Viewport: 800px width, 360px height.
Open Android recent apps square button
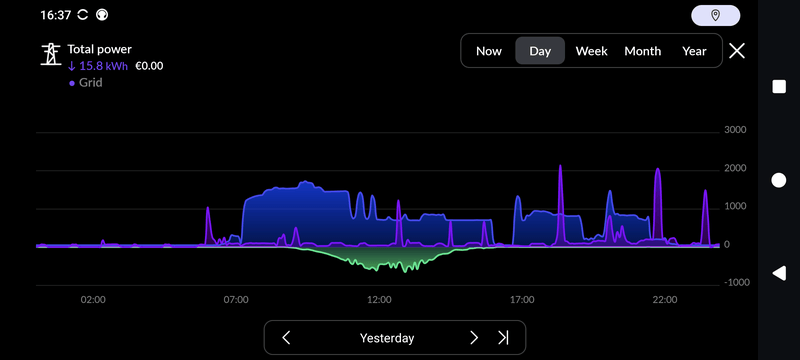(779, 87)
